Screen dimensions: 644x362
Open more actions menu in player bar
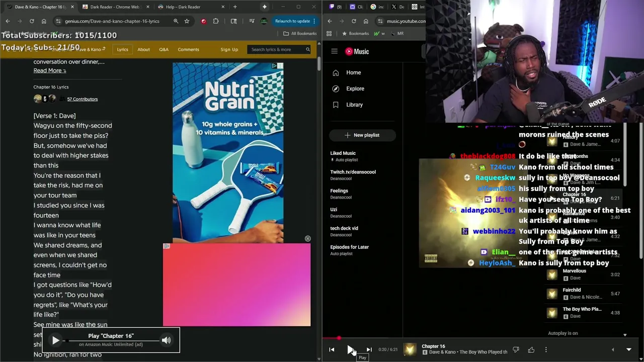[x=546, y=349]
